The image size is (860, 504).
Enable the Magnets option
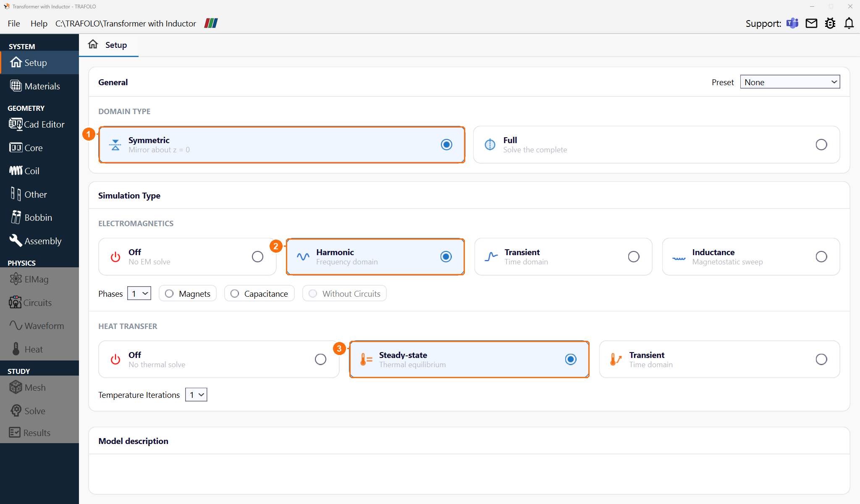coord(188,293)
